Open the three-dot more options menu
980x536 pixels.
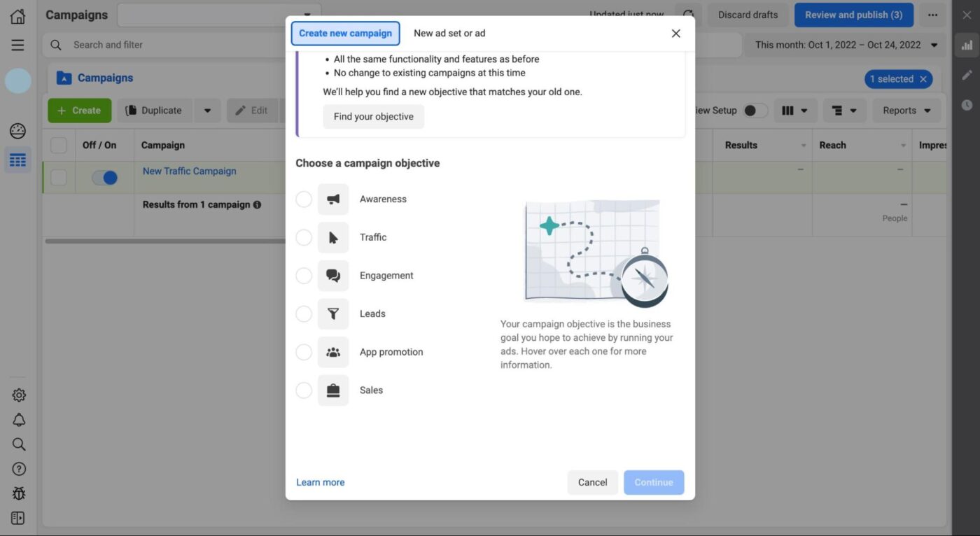click(932, 14)
